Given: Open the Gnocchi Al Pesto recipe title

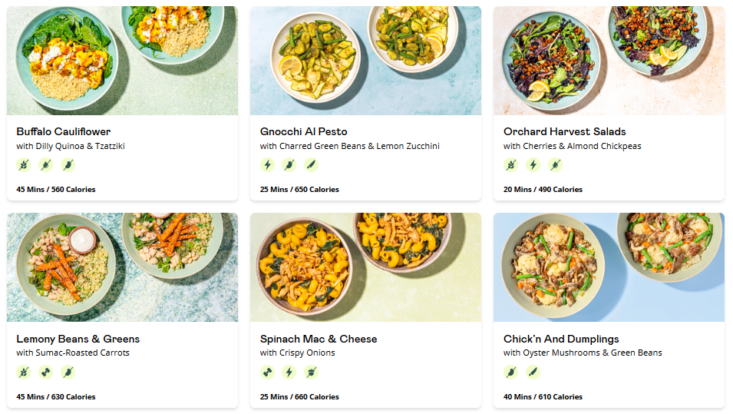Looking at the screenshot, I should (302, 131).
